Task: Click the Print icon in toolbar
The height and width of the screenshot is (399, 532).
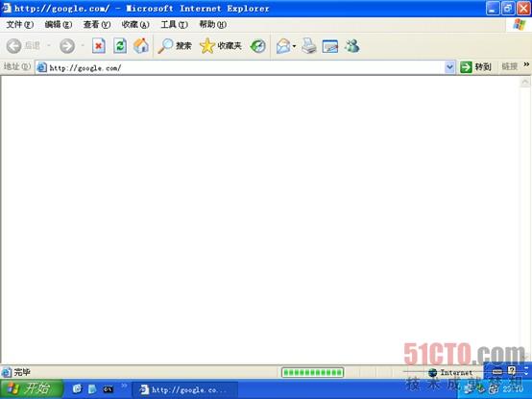Action: pyautogui.click(x=309, y=46)
